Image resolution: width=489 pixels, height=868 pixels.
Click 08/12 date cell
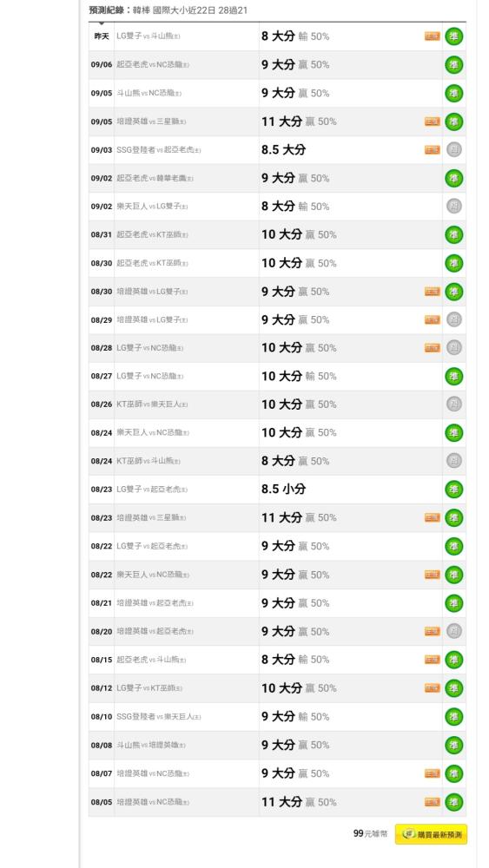pos(102,688)
